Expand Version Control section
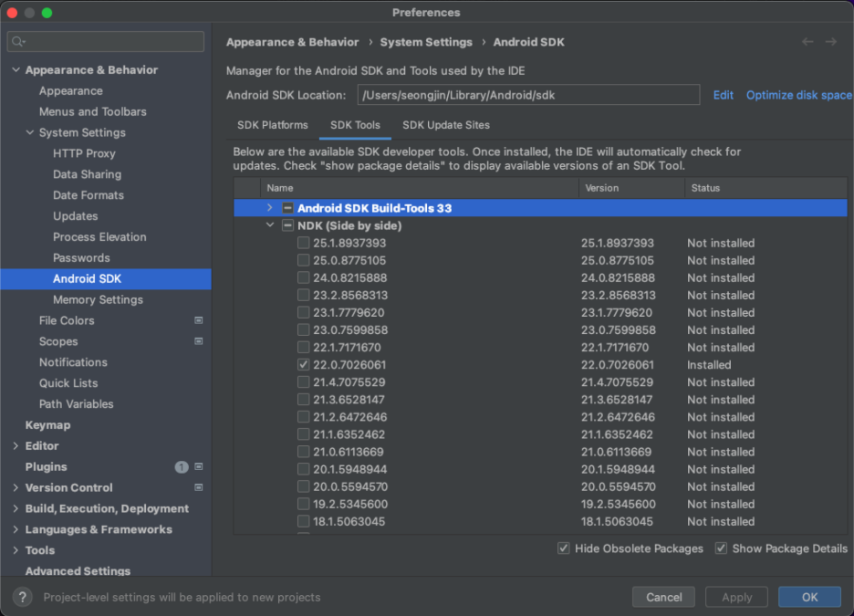The image size is (854, 616). tap(16, 487)
